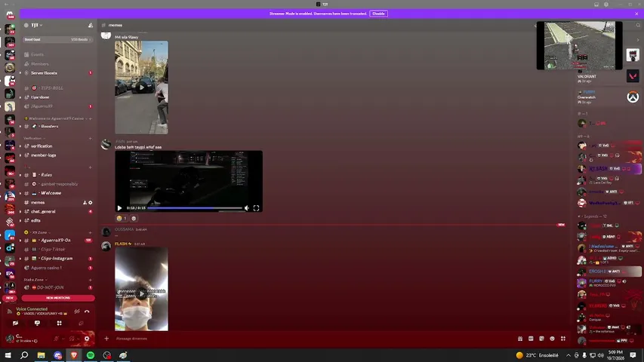644x362 pixels.
Task: Collapse the X9 Zone category
Action: (39, 232)
